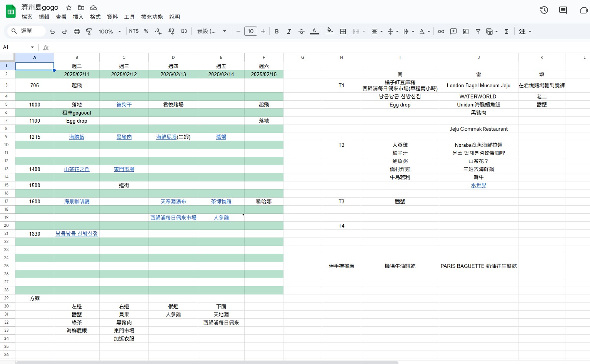Viewport: 590px width, 364px height.
Task: Expand the name box dropdown arrow
Action: point(32,47)
